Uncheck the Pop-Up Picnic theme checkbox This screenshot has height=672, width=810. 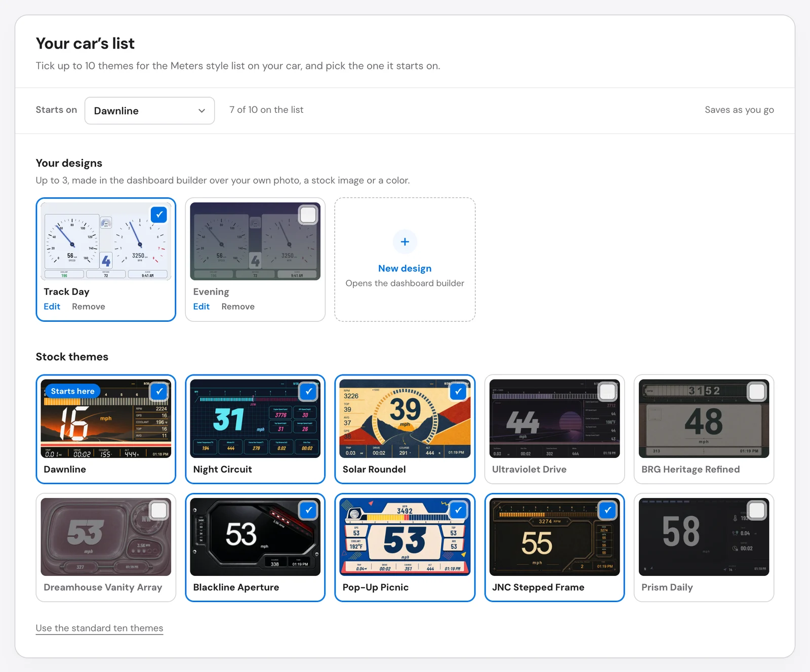tap(458, 510)
